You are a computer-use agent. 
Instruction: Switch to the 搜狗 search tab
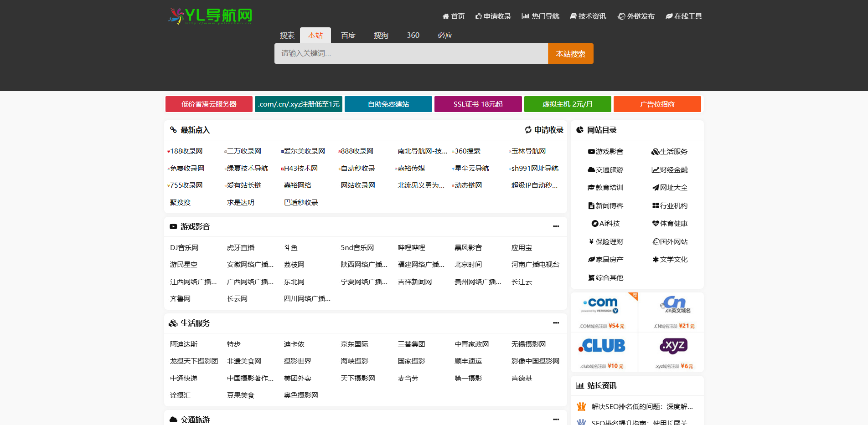pyautogui.click(x=381, y=35)
